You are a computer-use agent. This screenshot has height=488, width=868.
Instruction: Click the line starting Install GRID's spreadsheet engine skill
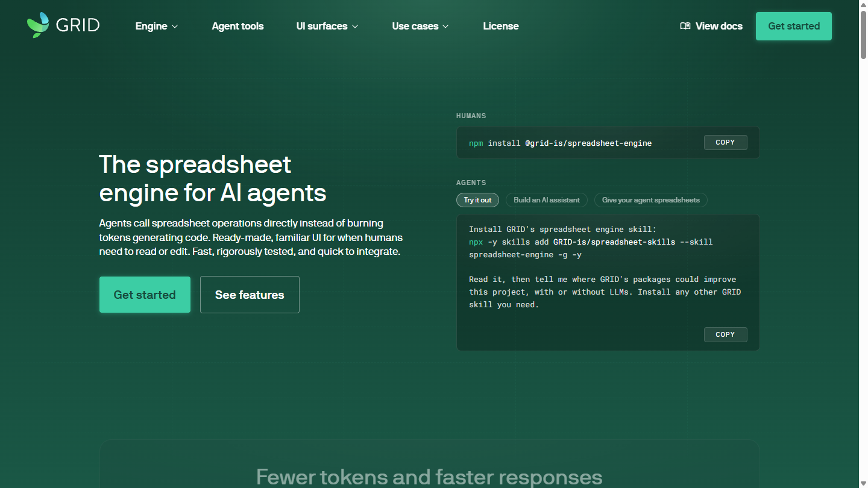[562, 230]
